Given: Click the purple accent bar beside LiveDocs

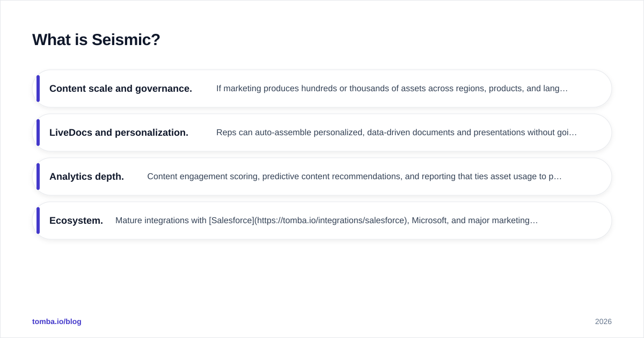Looking at the screenshot, I should pos(38,133).
